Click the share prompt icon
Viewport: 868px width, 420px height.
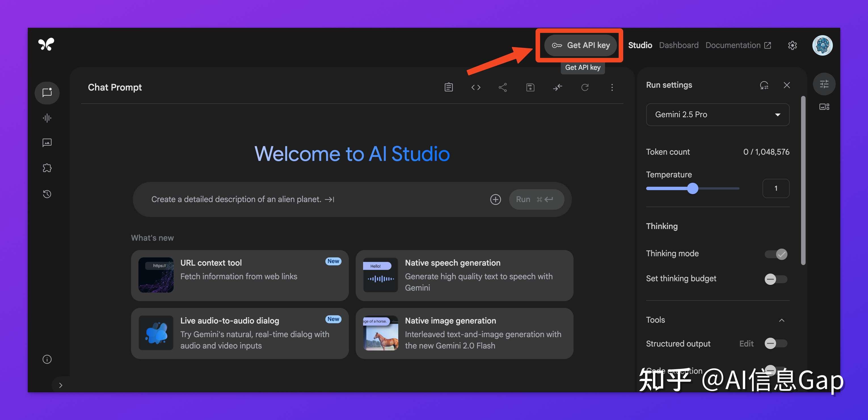pos(503,88)
